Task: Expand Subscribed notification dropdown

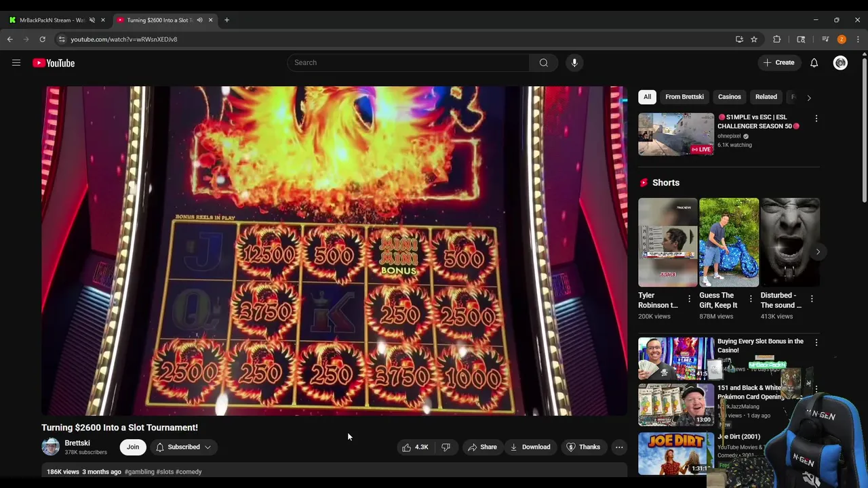Action: [x=184, y=447]
